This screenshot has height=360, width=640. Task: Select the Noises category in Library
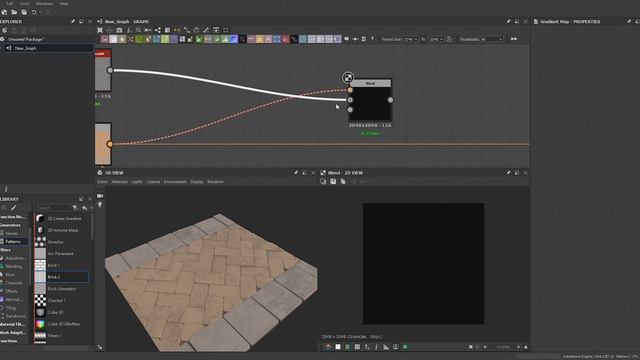11,233
